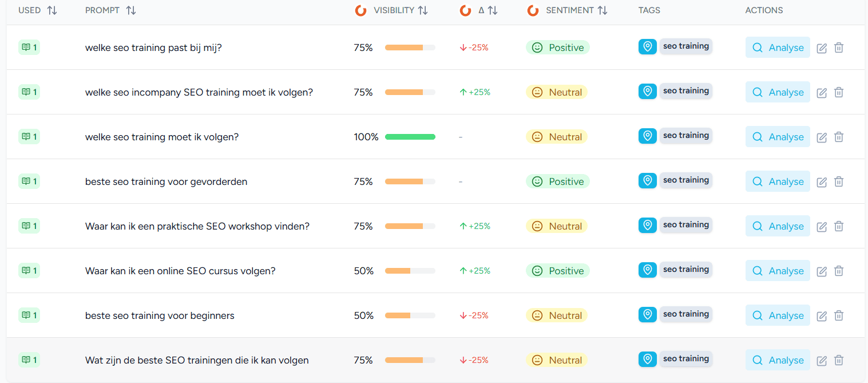Screen dimensions: 868x383
Task: Sort table by Used column
Action: [52, 10]
